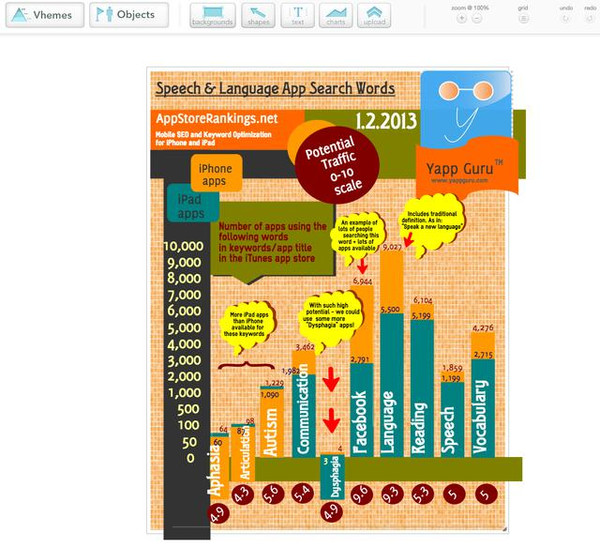Screen dimensions: 600x548
Task: Select the Yapp Guru logo label
Action: 464,168
